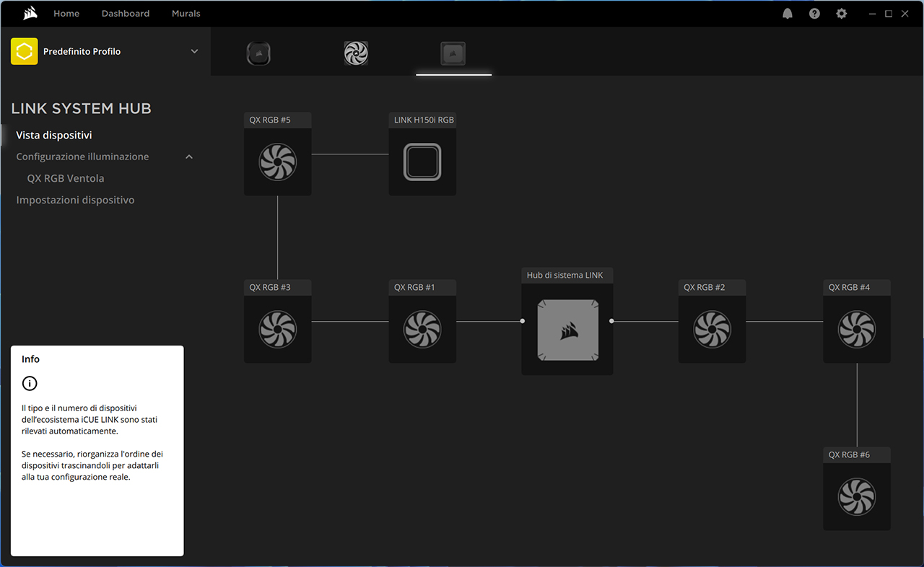The height and width of the screenshot is (567, 924).
Task: Select the QX RGB #2 fan icon
Action: coord(712,329)
